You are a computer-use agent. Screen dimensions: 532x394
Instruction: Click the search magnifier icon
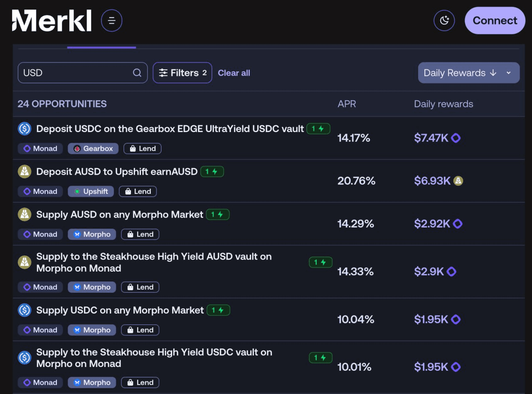click(137, 73)
